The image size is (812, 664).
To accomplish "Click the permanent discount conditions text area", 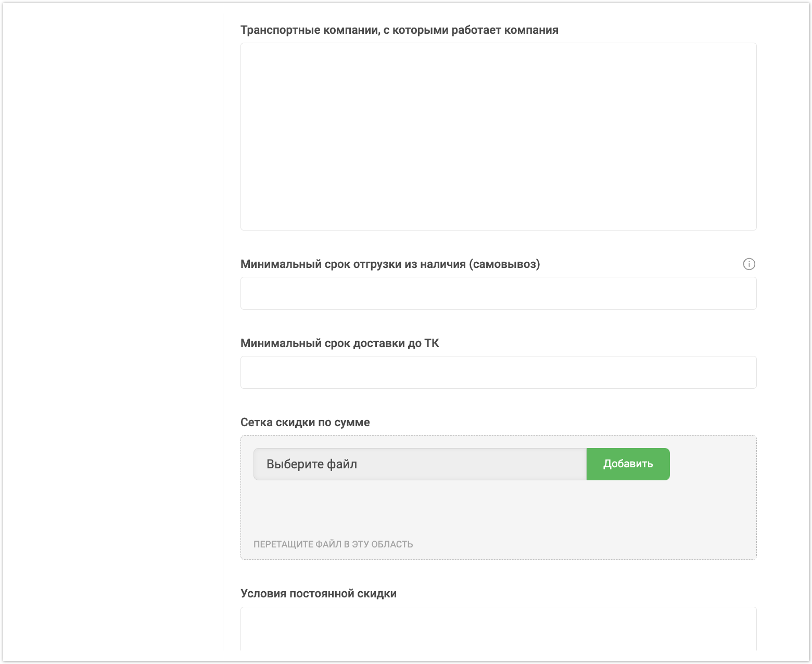I will [x=498, y=629].
